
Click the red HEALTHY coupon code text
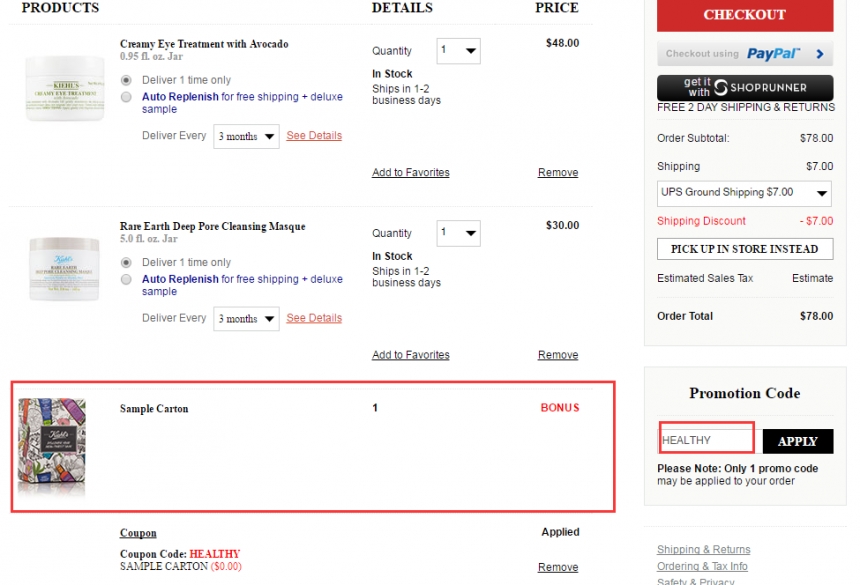[x=214, y=554]
